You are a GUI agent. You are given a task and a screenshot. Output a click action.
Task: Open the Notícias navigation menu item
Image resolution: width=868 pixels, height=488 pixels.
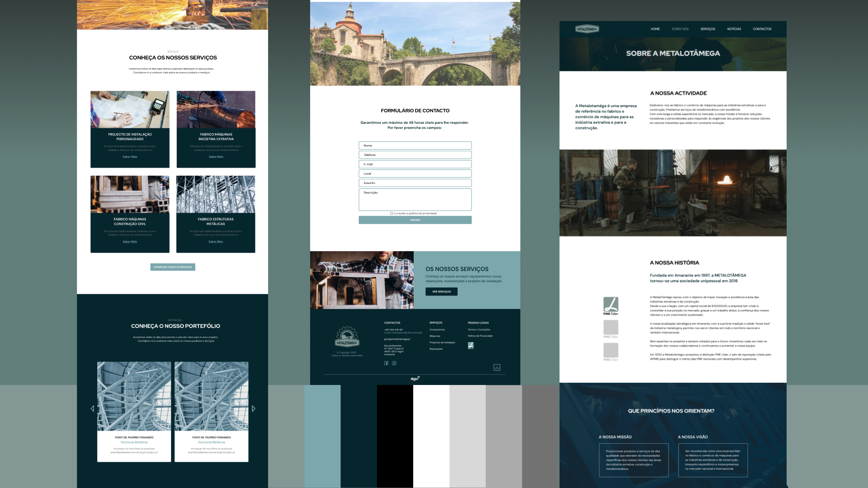[734, 29]
